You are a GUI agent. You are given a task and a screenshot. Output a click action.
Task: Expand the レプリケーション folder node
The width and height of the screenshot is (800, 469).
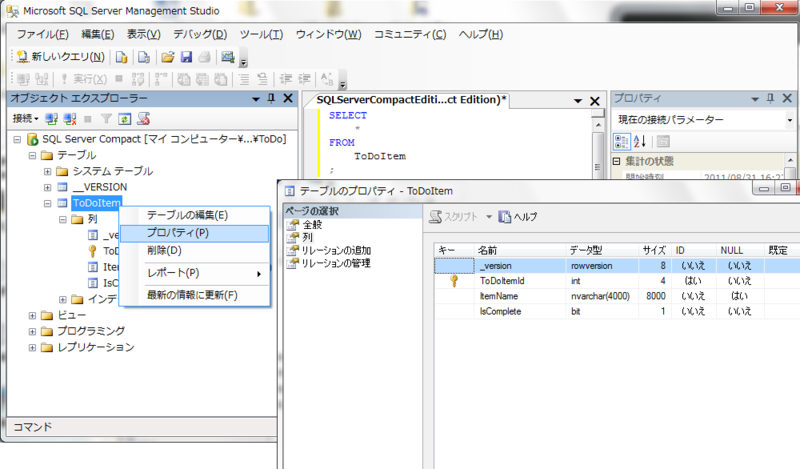(x=32, y=348)
